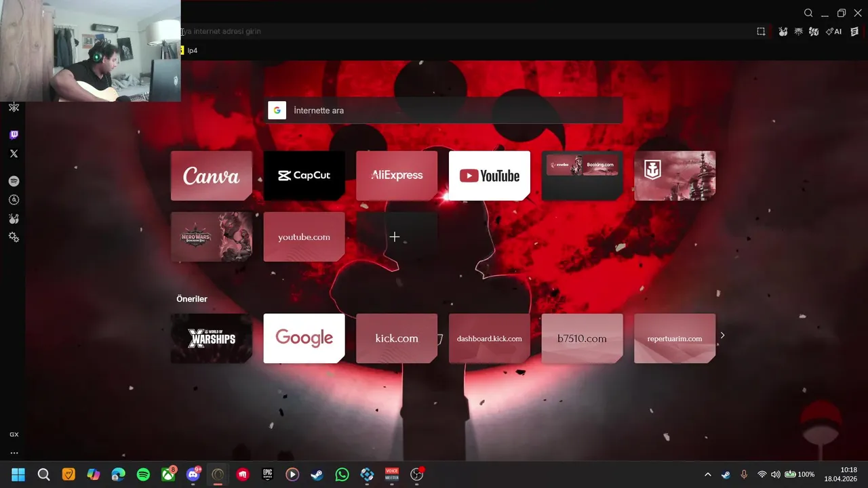Open the dashboard.kick.com suggestion tile
Screen dimensions: 868x488
coord(490,338)
